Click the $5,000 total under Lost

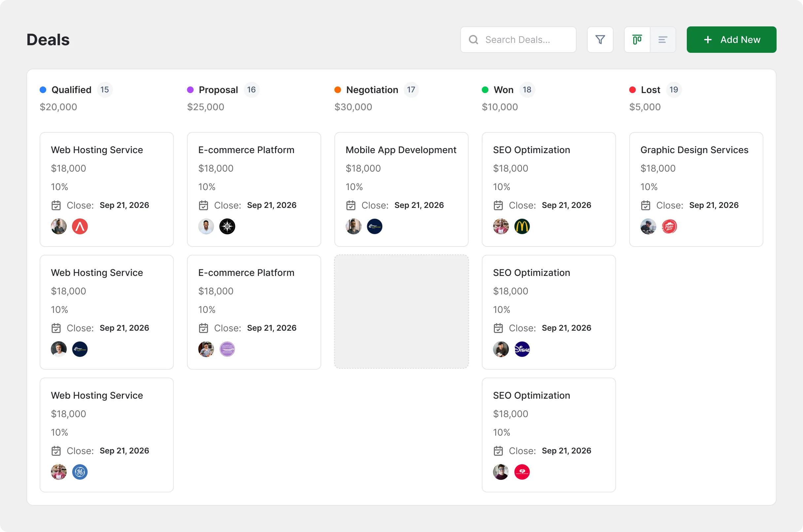point(645,107)
